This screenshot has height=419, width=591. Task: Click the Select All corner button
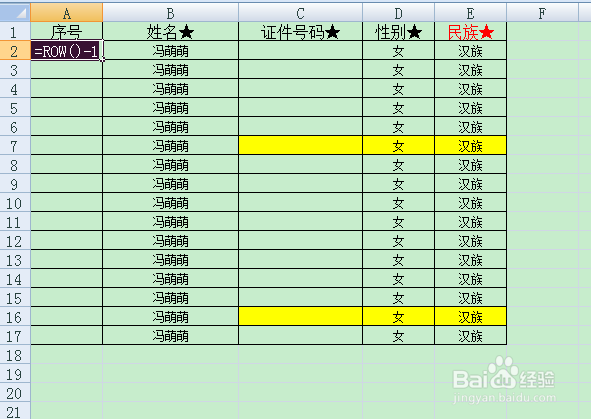pos(15,13)
